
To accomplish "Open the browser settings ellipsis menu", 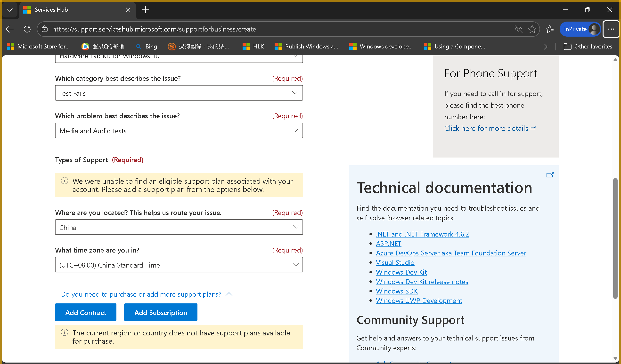I will (x=611, y=29).
